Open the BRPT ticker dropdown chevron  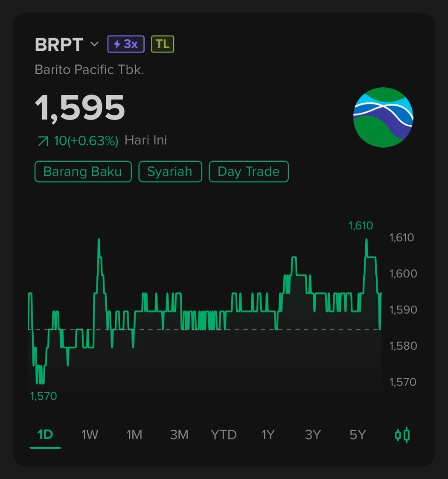[94, 44]
